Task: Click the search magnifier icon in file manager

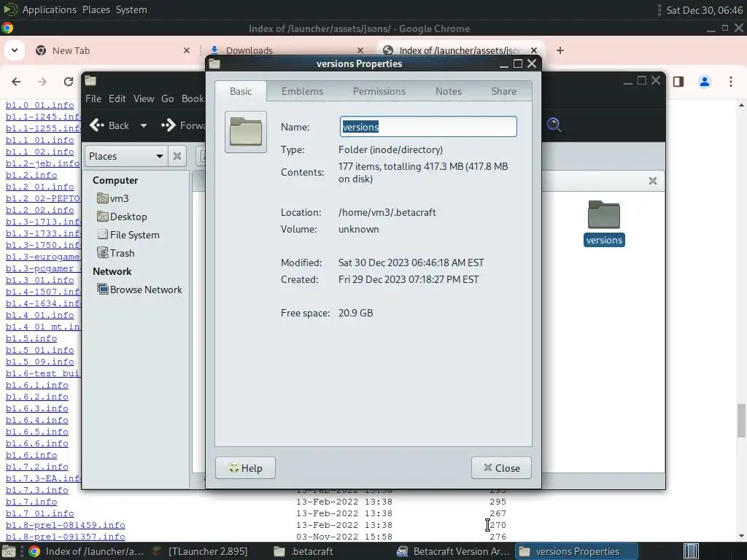Action: click(554, 125)
